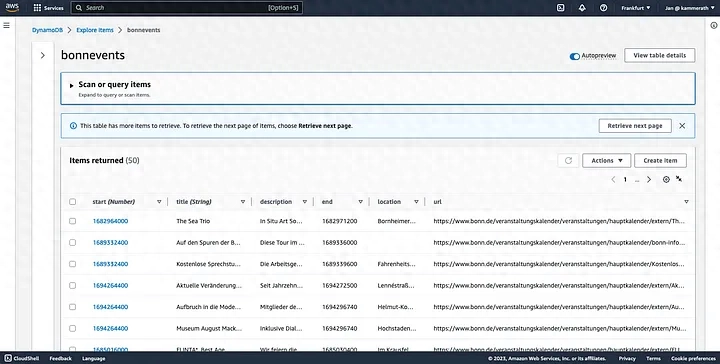
Task: Click the description 'Inklusive Dial...'
Action: 281,328
